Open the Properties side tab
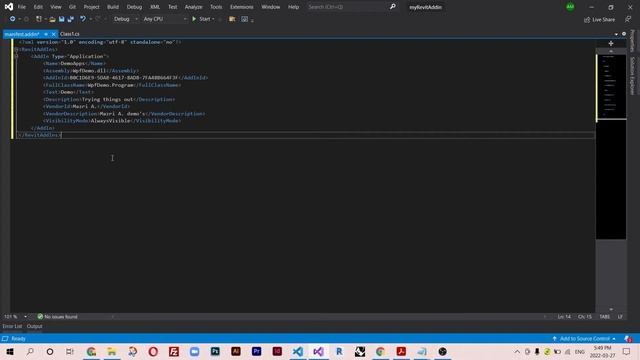The image size is (640, 360). pyautogui.click(x=633, y=40)
